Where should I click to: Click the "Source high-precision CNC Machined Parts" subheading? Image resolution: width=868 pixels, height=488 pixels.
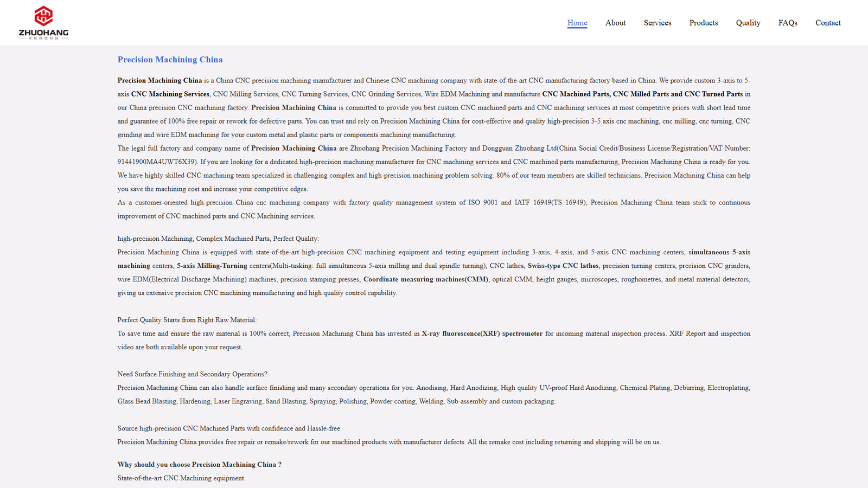pos(228,428)
